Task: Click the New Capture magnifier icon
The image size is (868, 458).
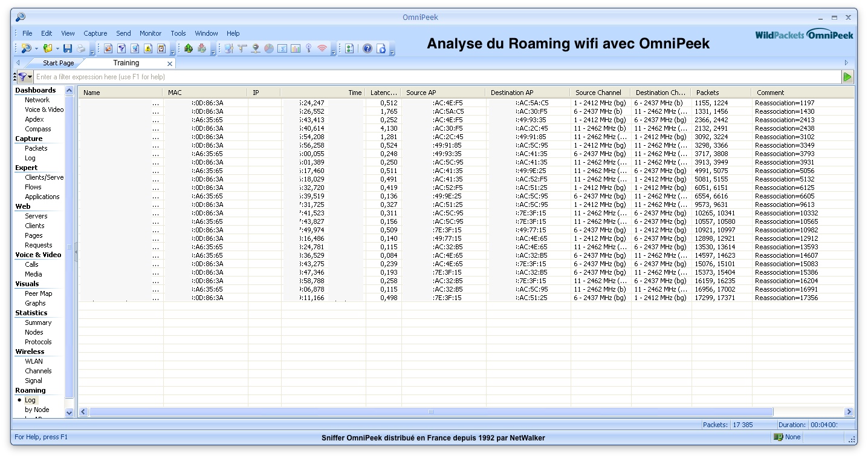Action: point(26,48)
